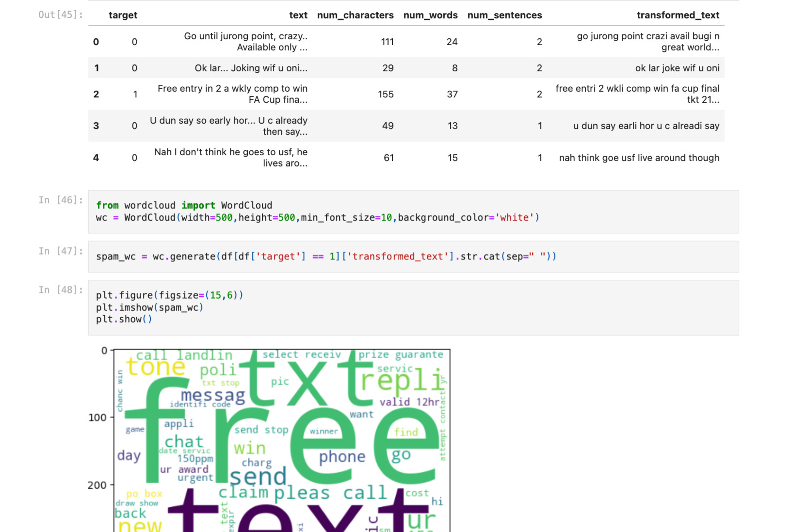The image size is (807, 532).
Task: Click the In [47] cell prompt
Action: [61, 251]
